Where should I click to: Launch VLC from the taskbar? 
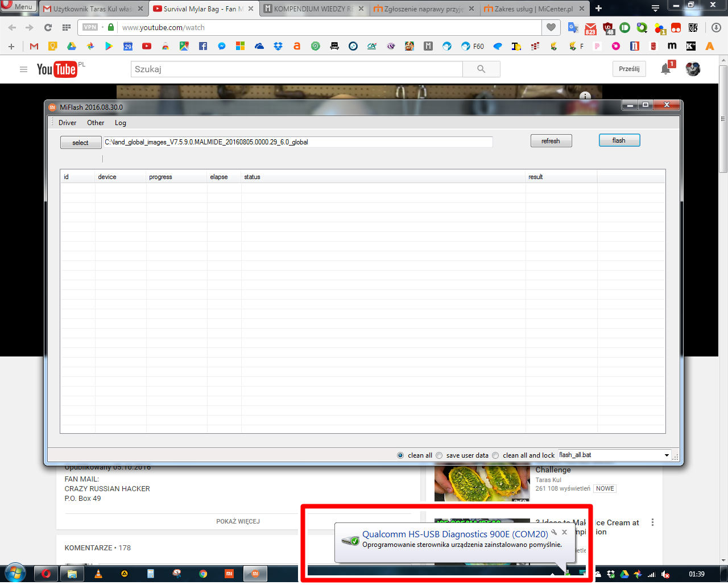point(98,574)
